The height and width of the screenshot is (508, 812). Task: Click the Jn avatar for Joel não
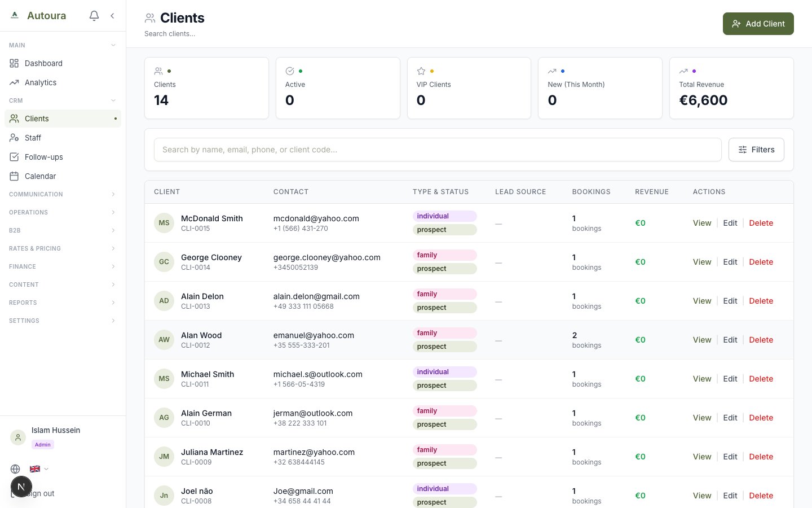pyautogui.click(x=164, y=496)
